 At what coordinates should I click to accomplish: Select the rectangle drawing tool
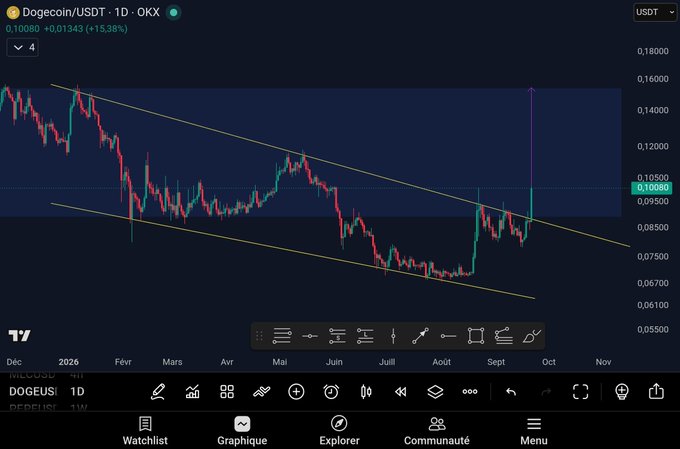click(476, 336)
